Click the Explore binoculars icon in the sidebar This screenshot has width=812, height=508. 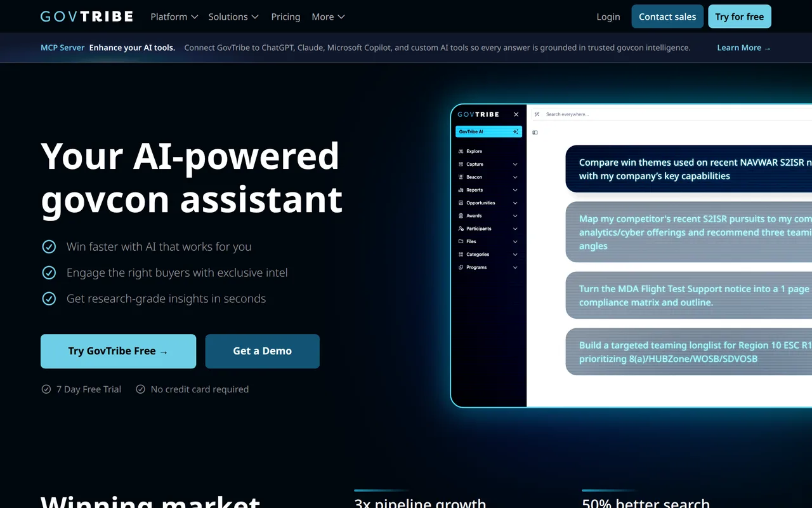(x=461, y=151)
